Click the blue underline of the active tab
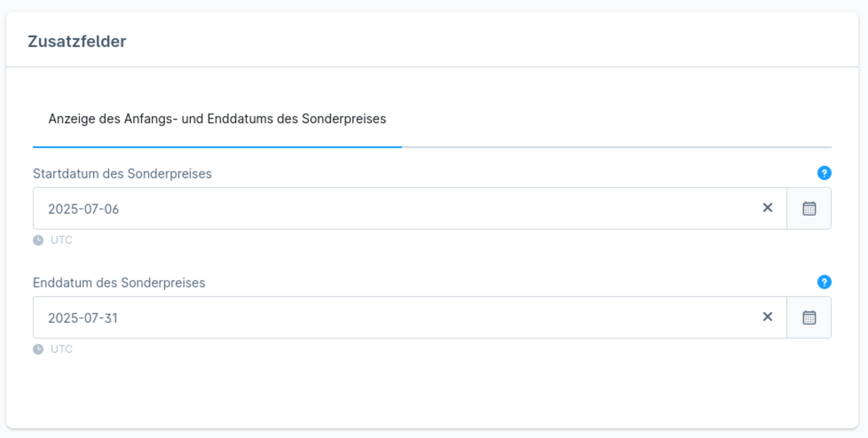 pyautogui.click(x=217, y=147)
